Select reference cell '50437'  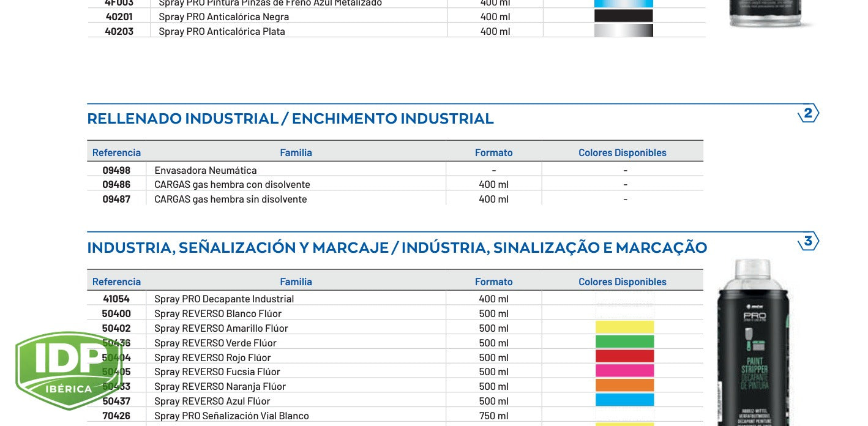click(116, 401)
